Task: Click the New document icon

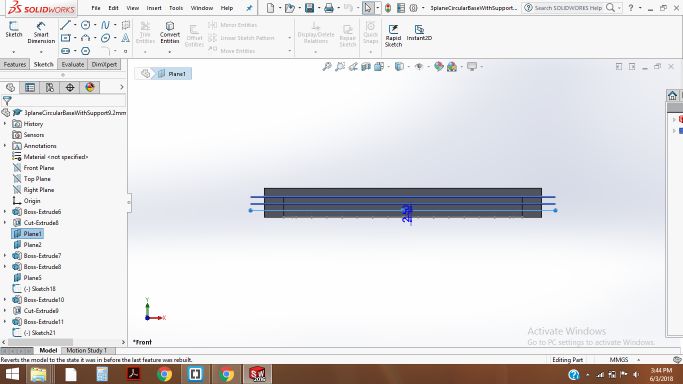Action: 270,8
